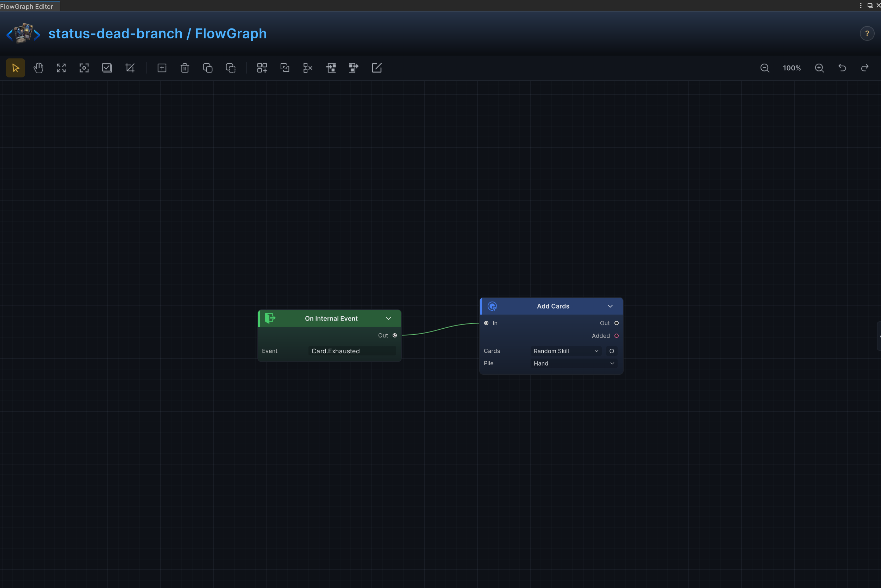Click the FlowGraph Editor window tab
Screen dimensions: 881x588
30,6
